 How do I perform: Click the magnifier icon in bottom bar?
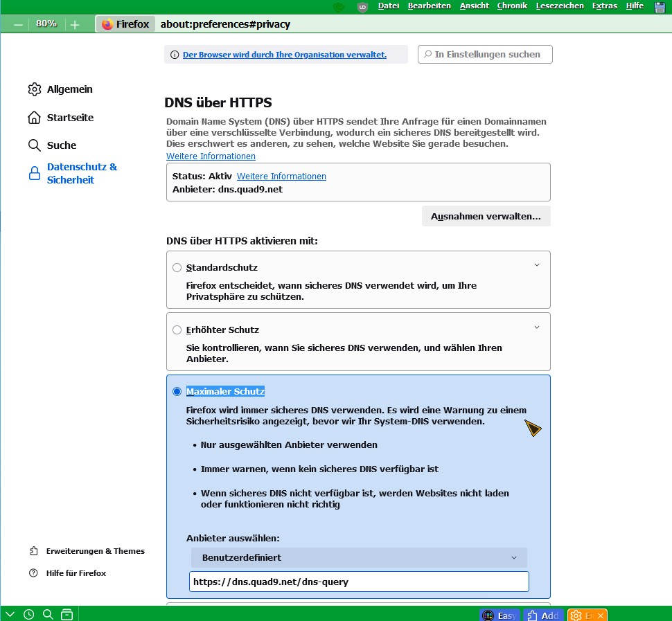tap(48, 615)
